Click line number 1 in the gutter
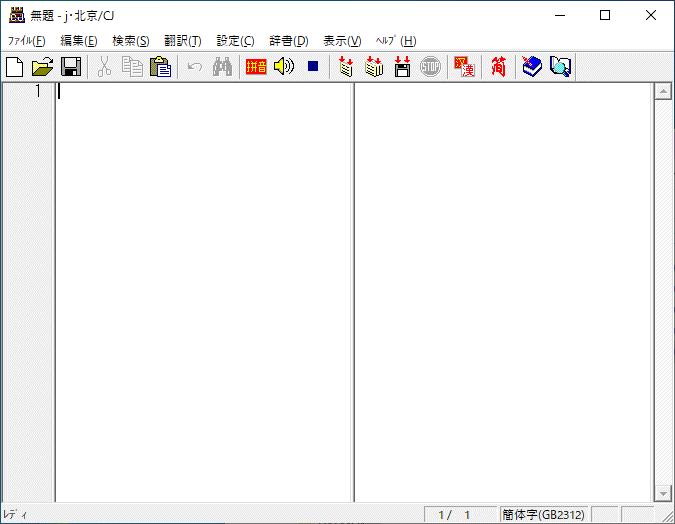 tap(38, 91)
